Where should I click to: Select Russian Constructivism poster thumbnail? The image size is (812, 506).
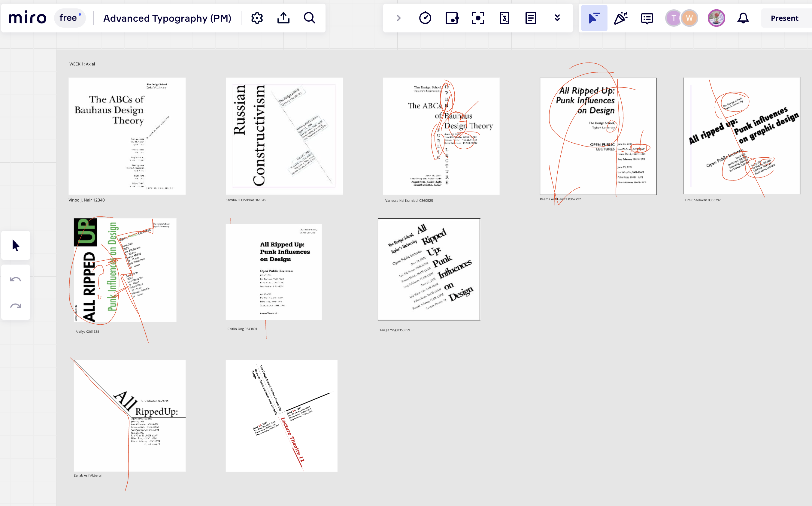(284, 136)
